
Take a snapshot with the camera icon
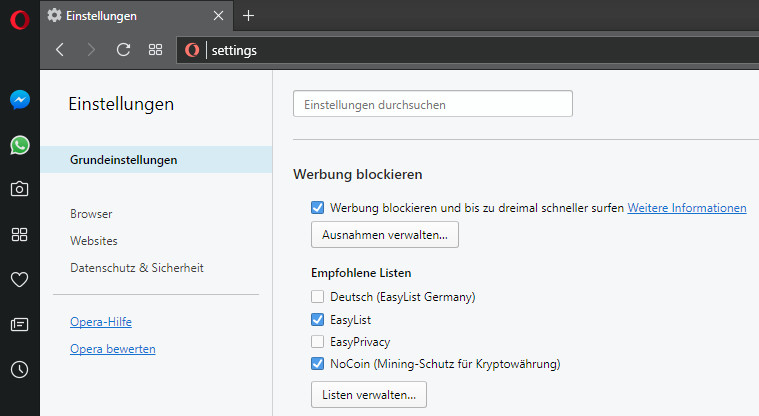[19, 188]
